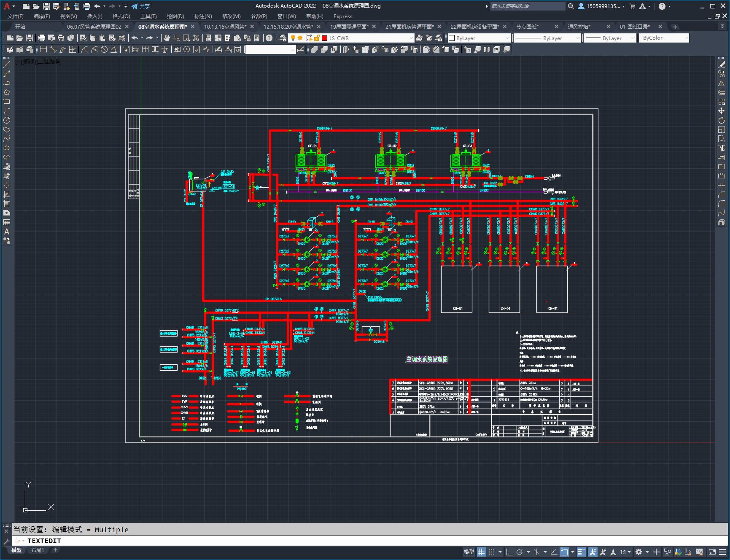Toggle the drawing grid display

tap(482, 552)
